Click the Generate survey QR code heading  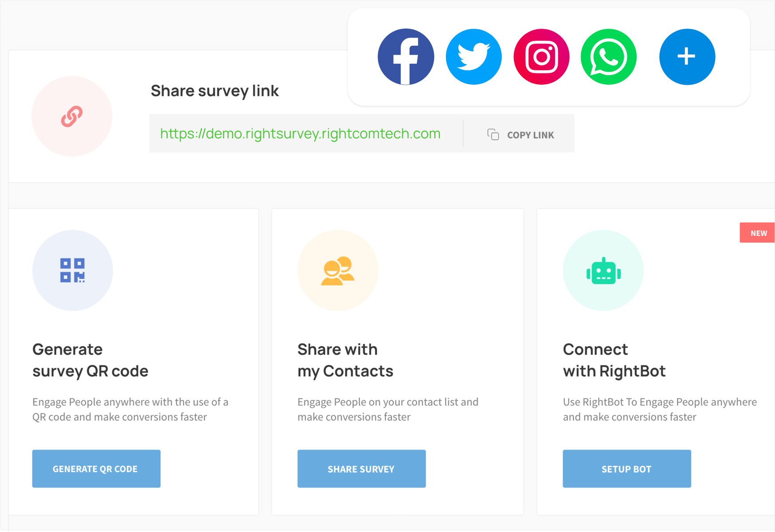90,360
